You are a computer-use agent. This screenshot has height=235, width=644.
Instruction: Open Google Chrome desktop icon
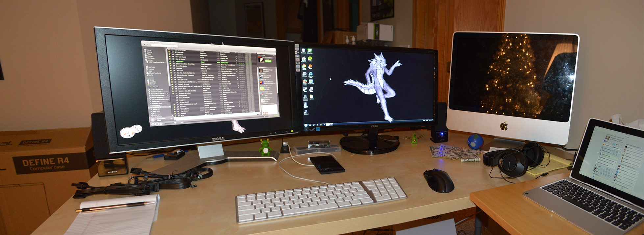[304, 67]
